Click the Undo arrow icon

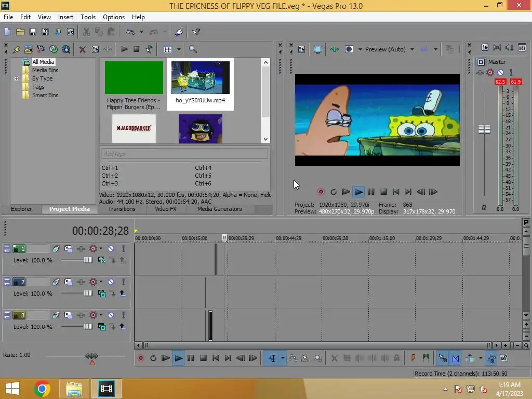point(130,32)
